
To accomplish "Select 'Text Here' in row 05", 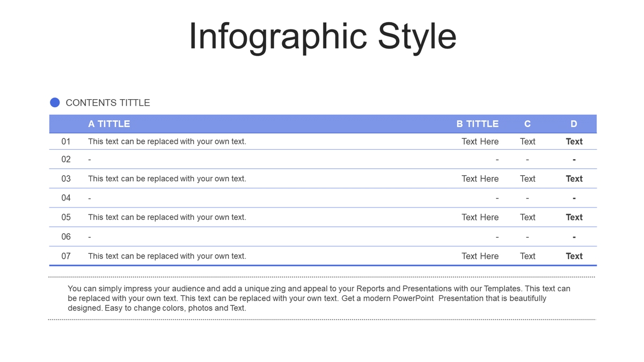I will [x=480, y=217].
